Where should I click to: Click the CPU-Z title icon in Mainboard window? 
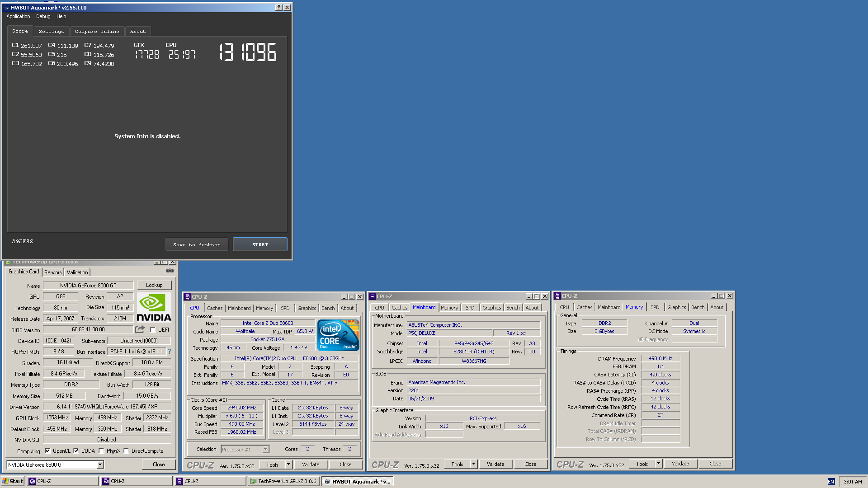pos(373,296)
